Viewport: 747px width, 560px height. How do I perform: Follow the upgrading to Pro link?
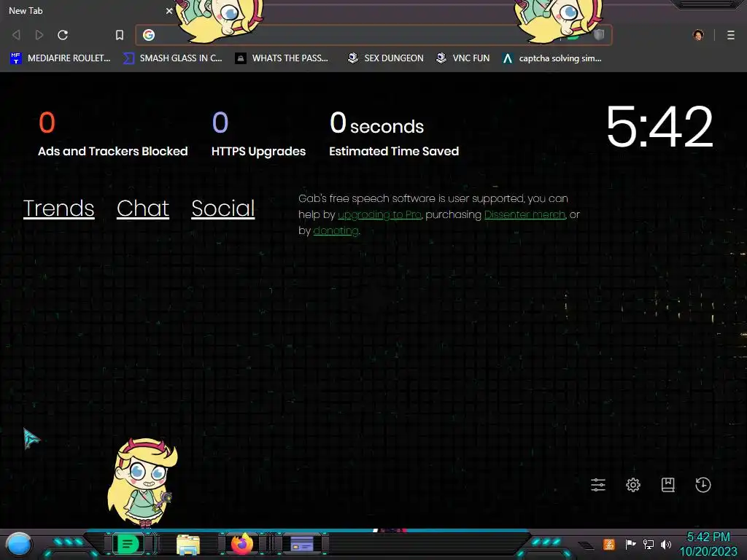379,215
